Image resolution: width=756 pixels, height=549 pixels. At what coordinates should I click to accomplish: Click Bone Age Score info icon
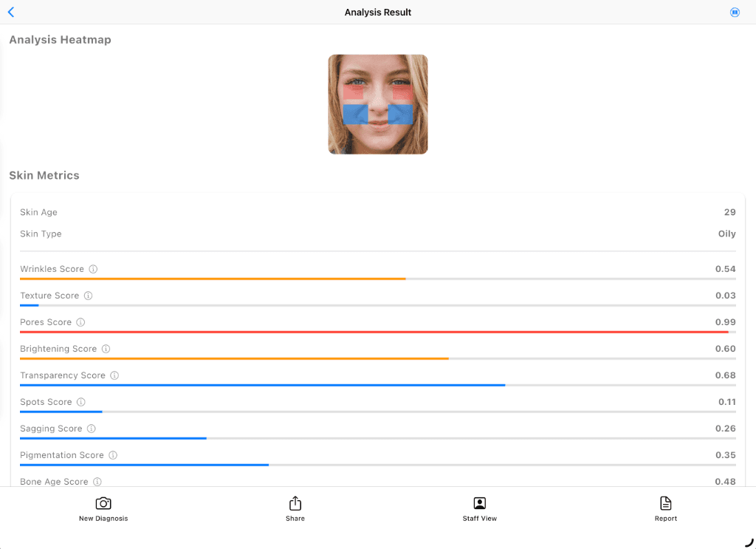coord(97,482)
